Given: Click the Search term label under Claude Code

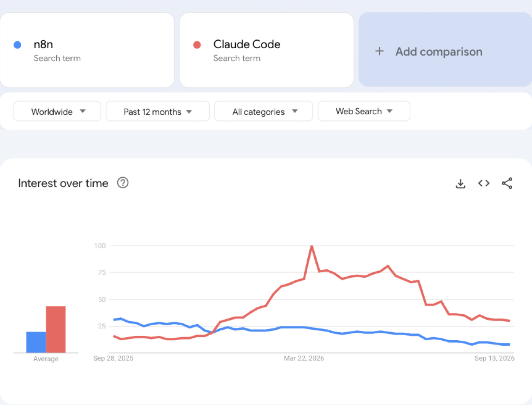Looking at the screenshot, I should pos(237,58).
